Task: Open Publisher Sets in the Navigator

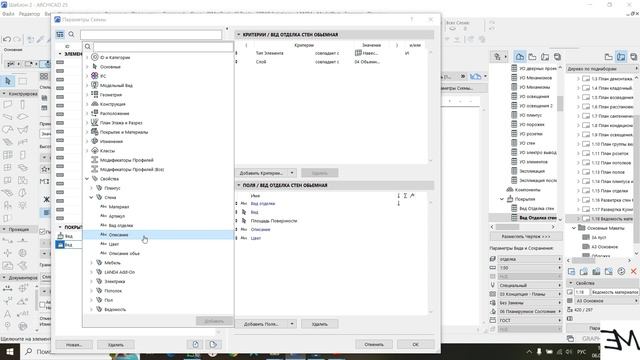Action: [x=557, y=57]
